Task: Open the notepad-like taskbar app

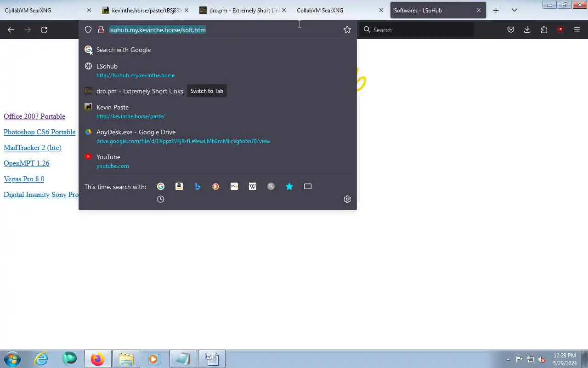Action: click(183, 359)
